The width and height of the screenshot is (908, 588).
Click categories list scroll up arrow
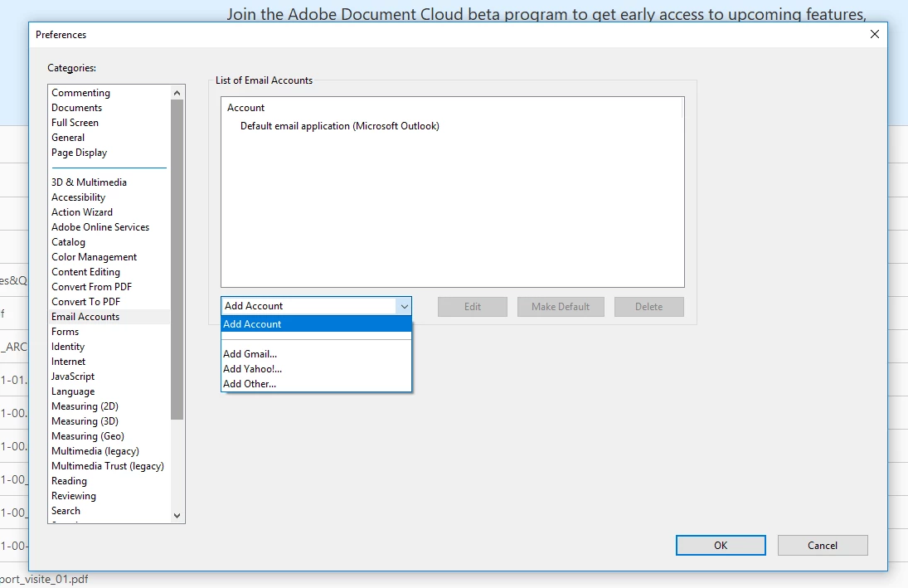pyautogui.click(x=177, y=93)
